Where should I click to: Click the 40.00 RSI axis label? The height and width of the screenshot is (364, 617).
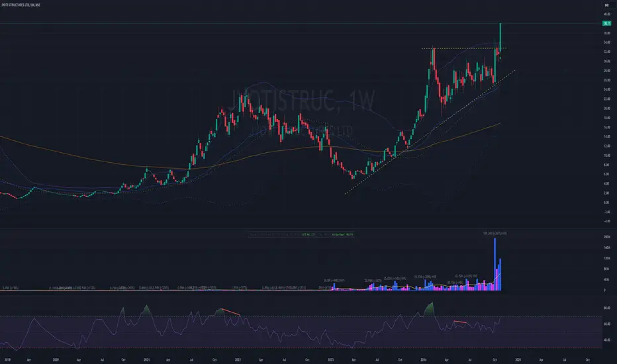click(x=607, y=340)
